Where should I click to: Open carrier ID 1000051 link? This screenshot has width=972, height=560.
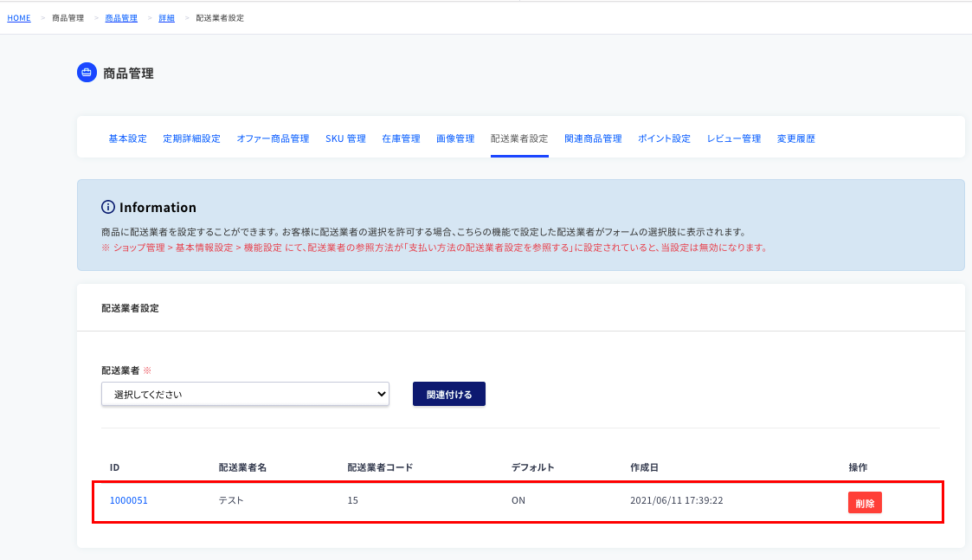[x=128, y=500]
